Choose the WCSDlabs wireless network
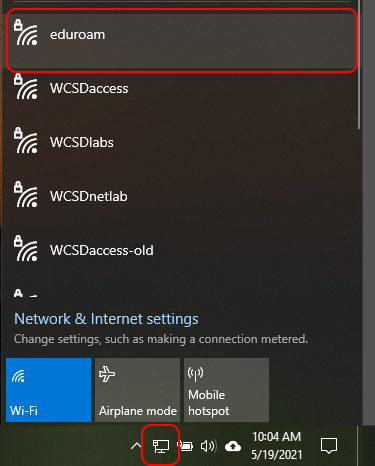 182,143
